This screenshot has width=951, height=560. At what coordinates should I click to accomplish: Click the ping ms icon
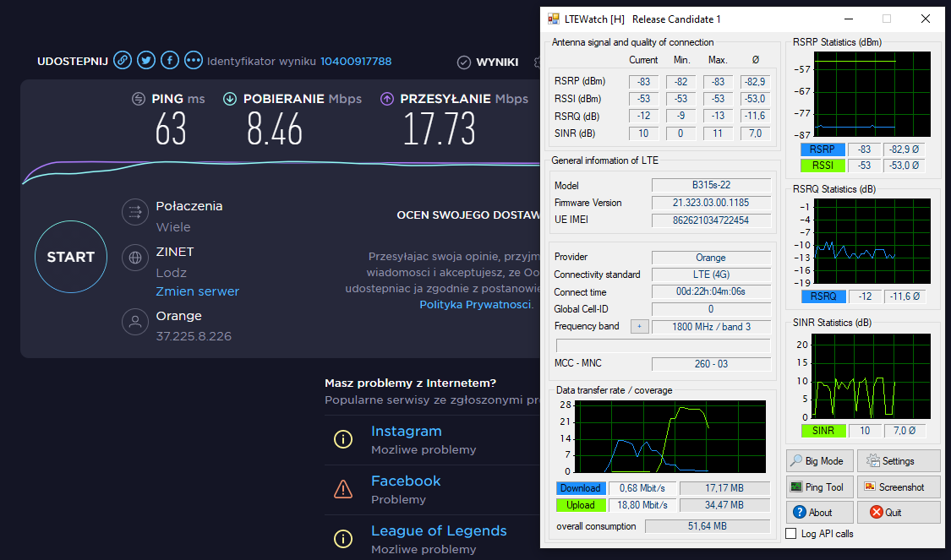tap(139, 99)
